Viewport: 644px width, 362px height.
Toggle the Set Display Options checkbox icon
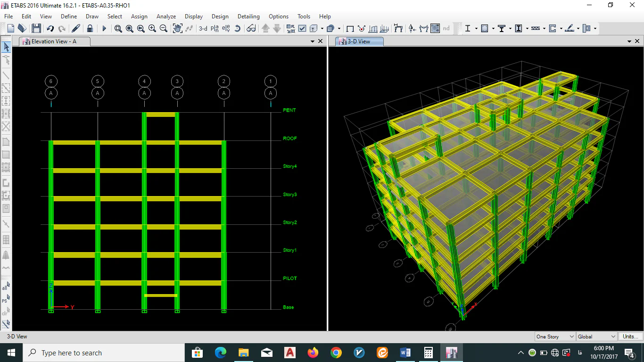[302, 28]
